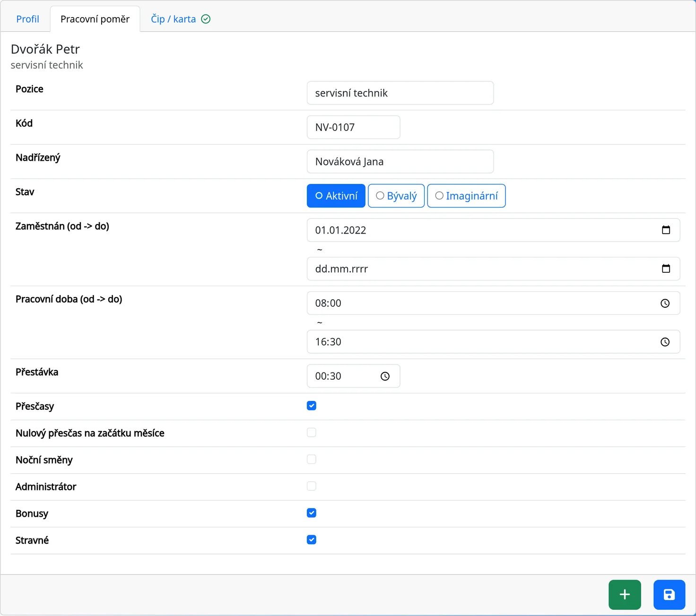This screenshot has height=616, width=696.
Task: Open calendar picker for employment end date
Action: coord(666,269)
